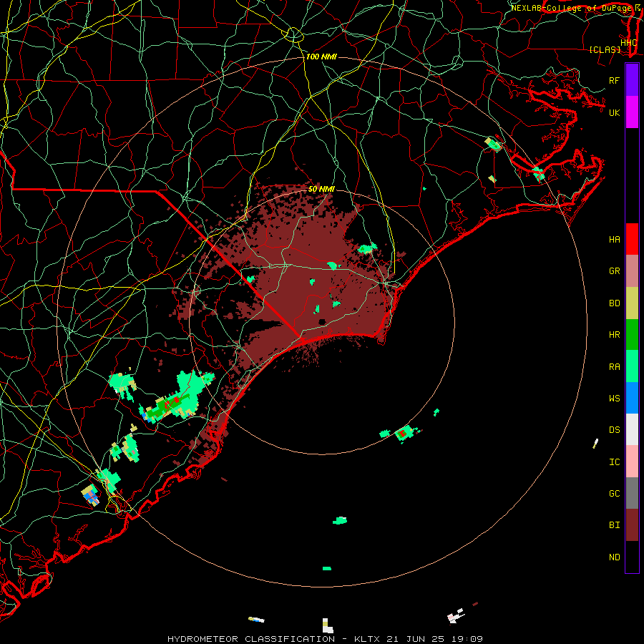
Task: Click the ND legend label
Action: (x=615, y=557)
